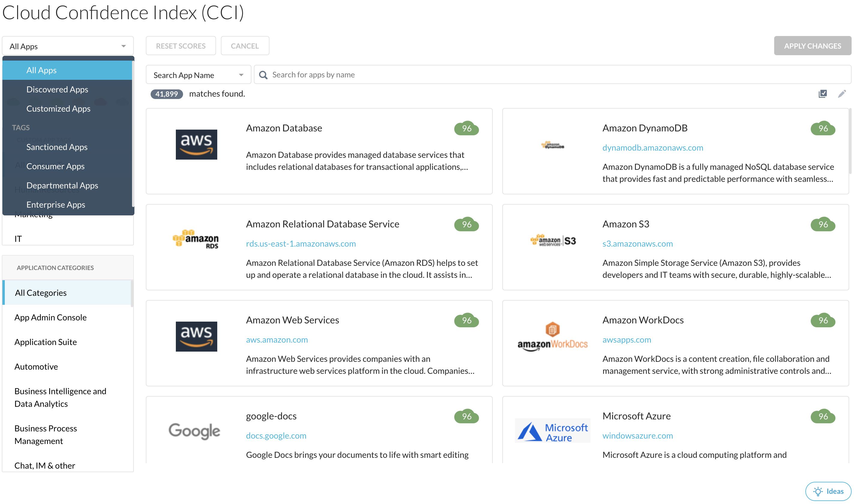Select Sanctioned Apps tag
The height and width of the screenshot is (504, 854).
(x=67, y=147)
